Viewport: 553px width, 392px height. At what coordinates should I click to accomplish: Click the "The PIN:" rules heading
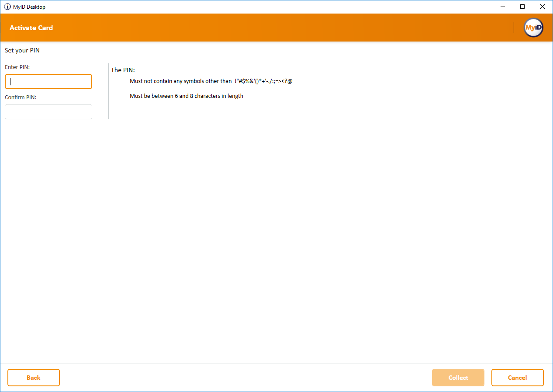123,70
